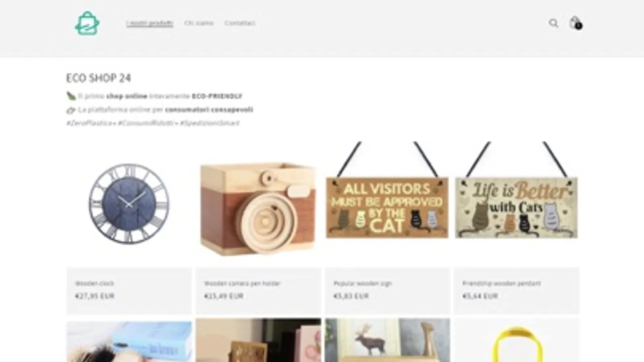Screen dimensions: 644x362
Task: Open the yellow bag product image
Action: tap(516, 340)
